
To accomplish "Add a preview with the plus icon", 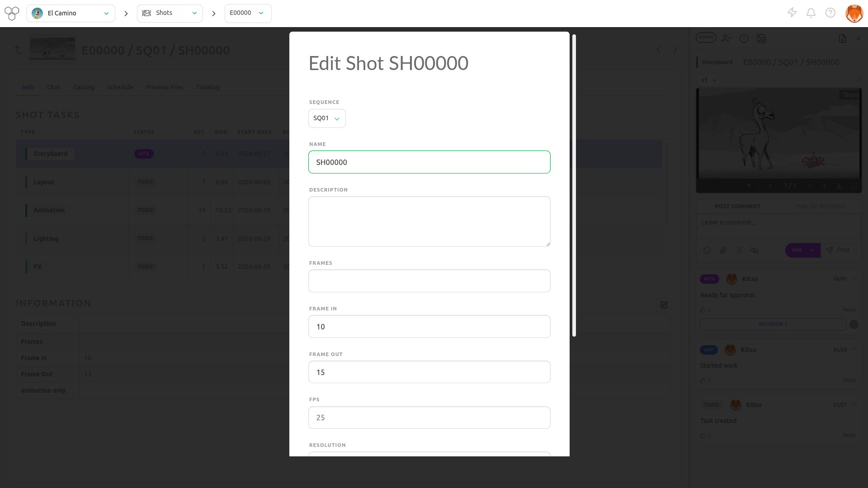I will coord(824,186).
